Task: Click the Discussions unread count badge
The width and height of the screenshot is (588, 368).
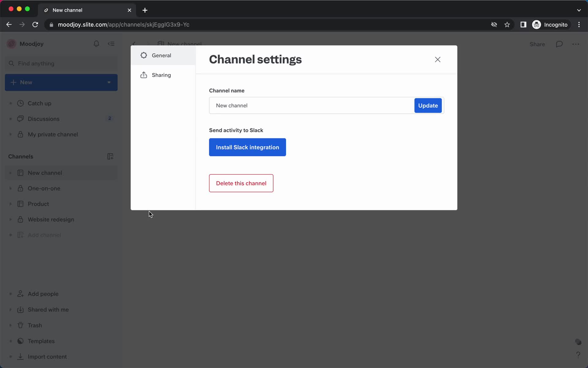Action: (110, 118)
